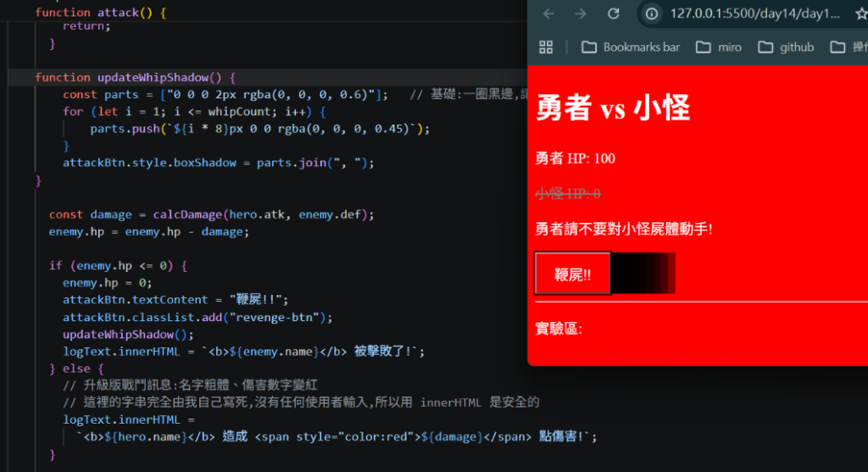
Task: Open the Bookmarks bar folder
Action: (x=631, y=47)
